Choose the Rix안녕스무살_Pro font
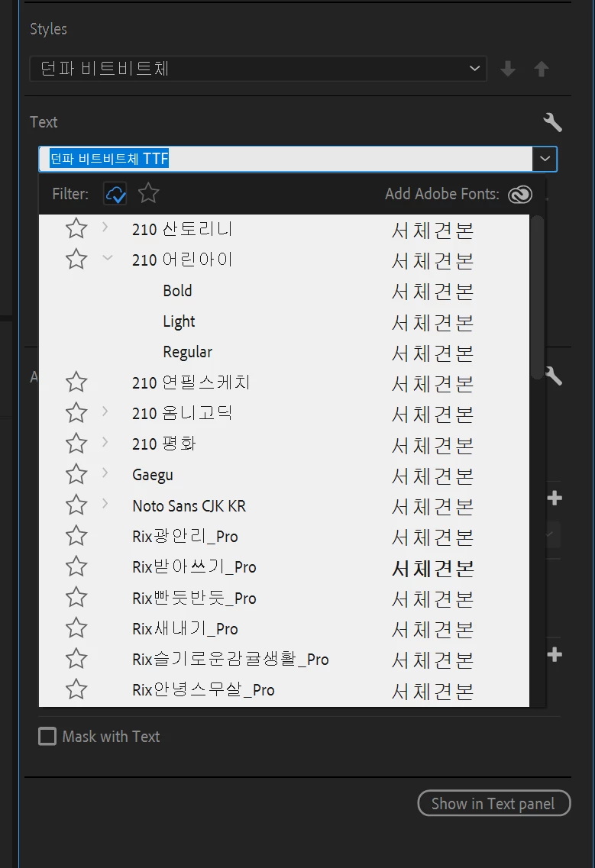Viewport: 595px width, 868px height. pos(203,690)
